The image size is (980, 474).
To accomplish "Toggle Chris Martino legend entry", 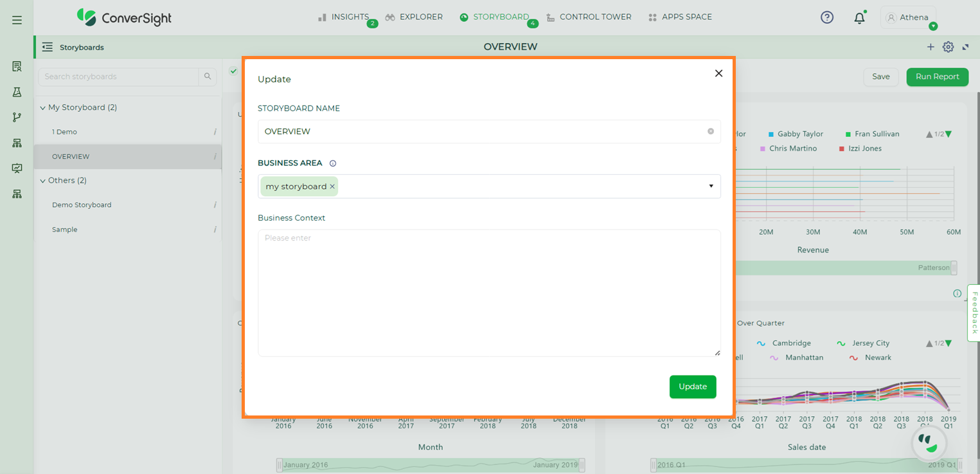I will click(788, 149).
